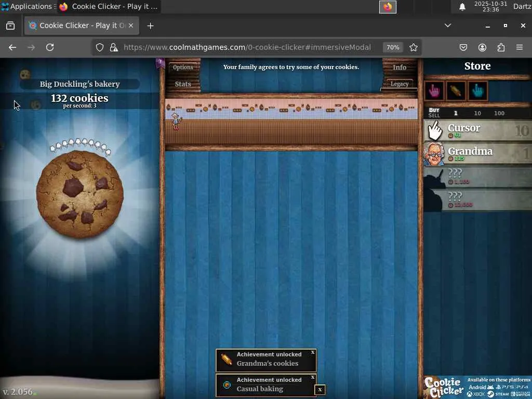Open the Android platform link

[x=481, y=387]
